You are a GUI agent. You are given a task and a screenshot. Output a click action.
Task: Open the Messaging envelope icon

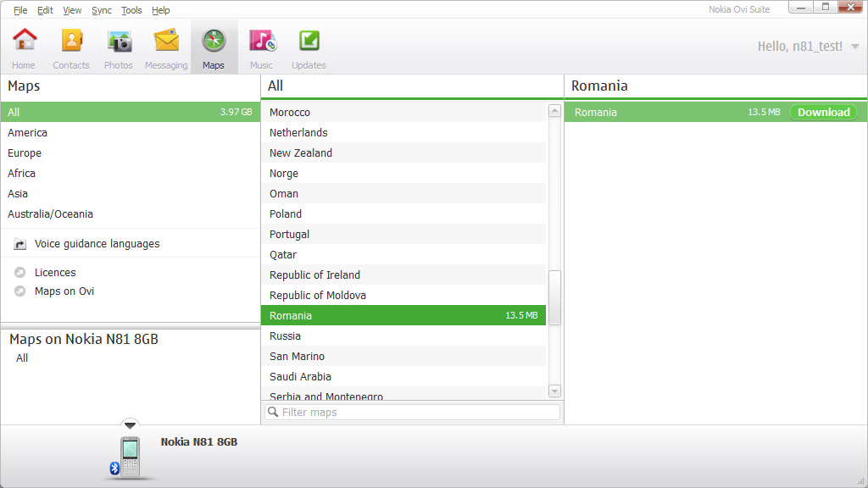click(167, 41)
